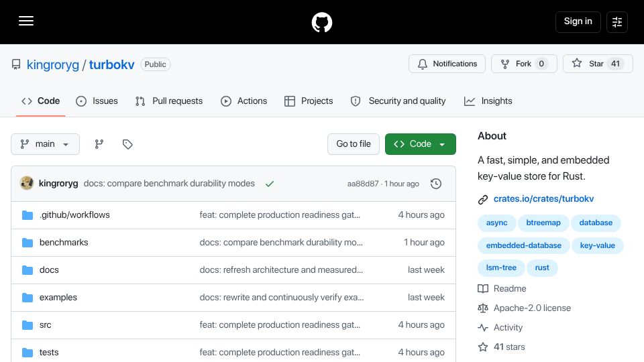The height and width of the screenshot is (362, 644).
Task: Open commit hash aa88d87
Action: coord(363,184)
